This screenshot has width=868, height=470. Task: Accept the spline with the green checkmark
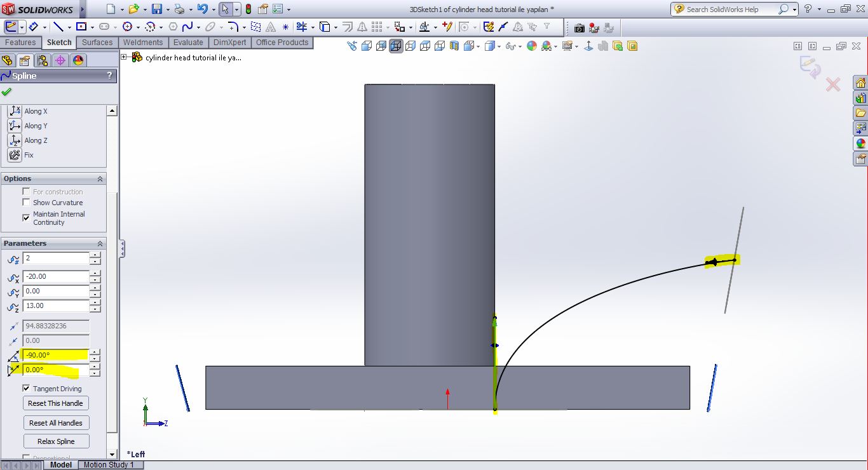click(7, 91)
